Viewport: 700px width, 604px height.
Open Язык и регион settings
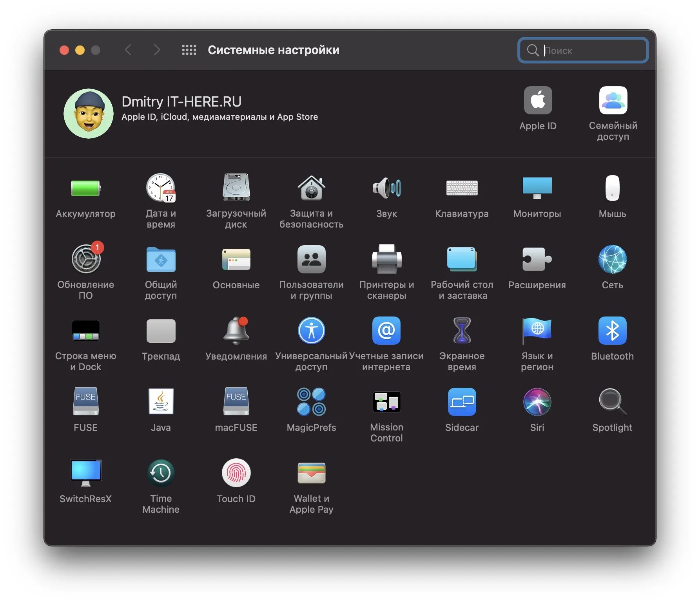point(537,331)
